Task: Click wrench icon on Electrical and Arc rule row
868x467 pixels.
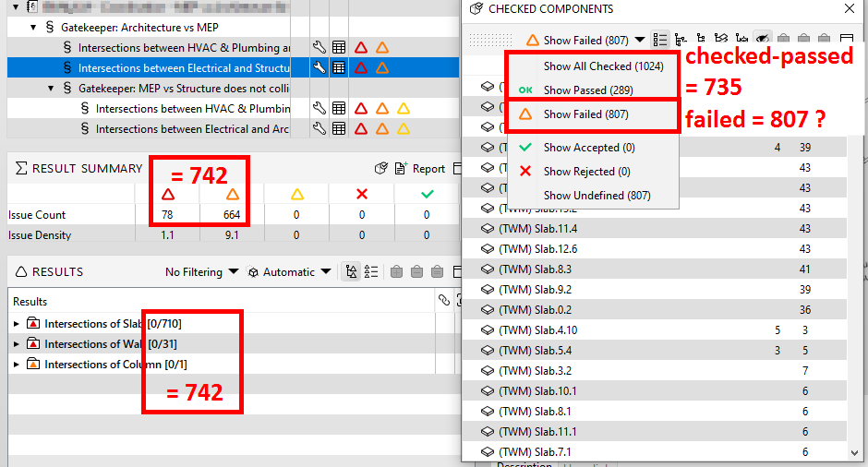Action: 319,129
